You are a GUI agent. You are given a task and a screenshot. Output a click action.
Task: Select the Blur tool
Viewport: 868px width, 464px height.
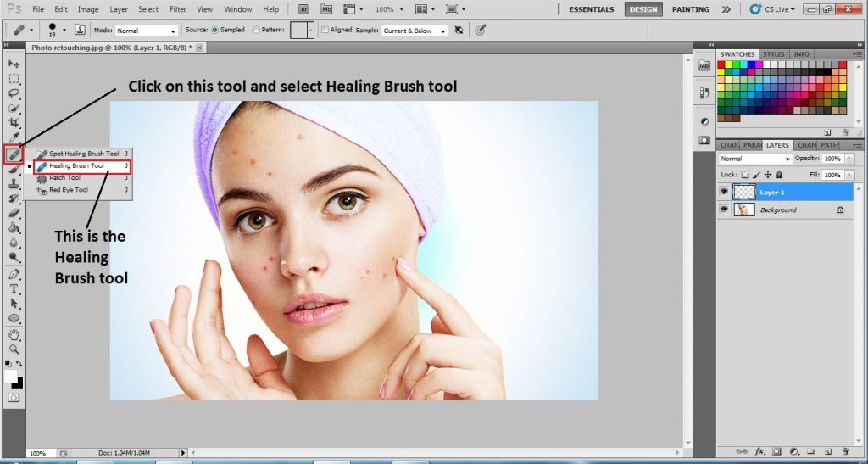[14, 243]
